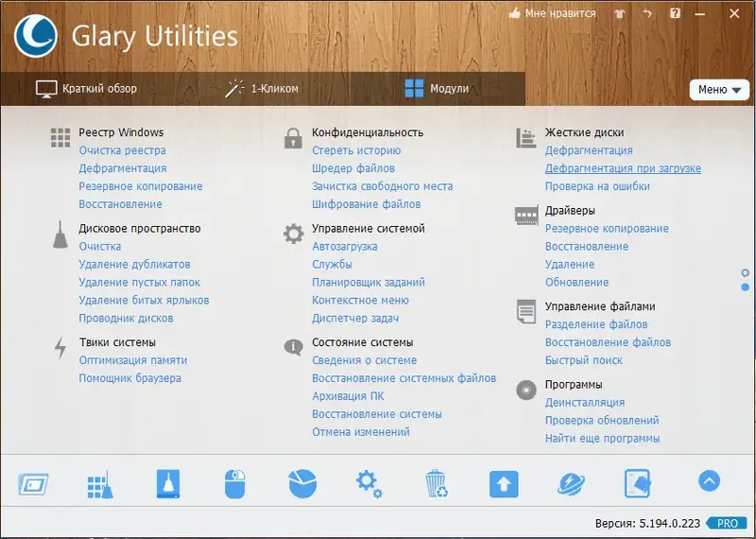This screenshot has width=756, height=539.
Task: Open Удаление дубликатов link
Action: click(134, 265)
